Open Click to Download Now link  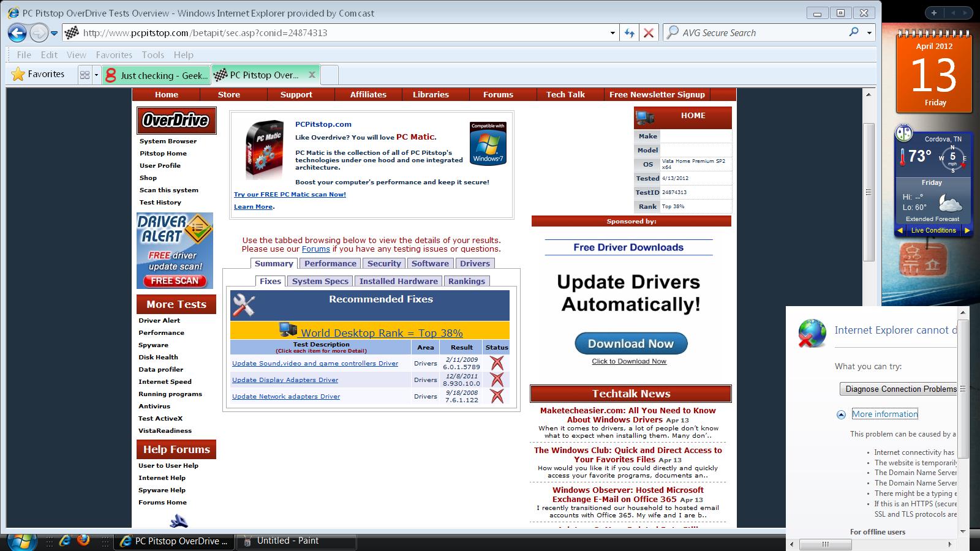[x=629, y=361]
